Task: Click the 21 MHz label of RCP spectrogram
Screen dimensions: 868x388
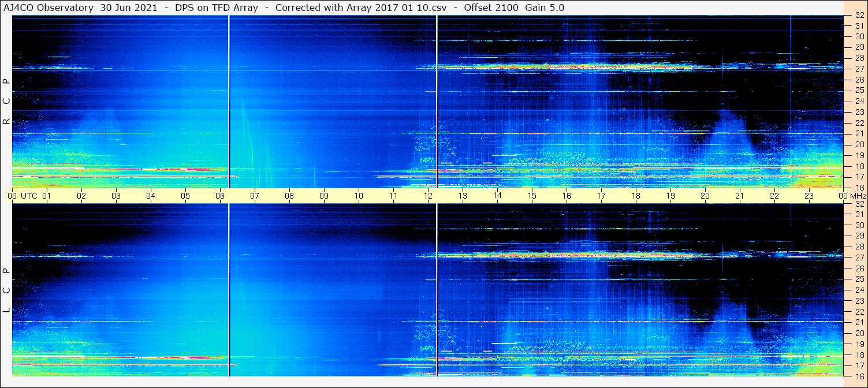Action: coord(859,133)
